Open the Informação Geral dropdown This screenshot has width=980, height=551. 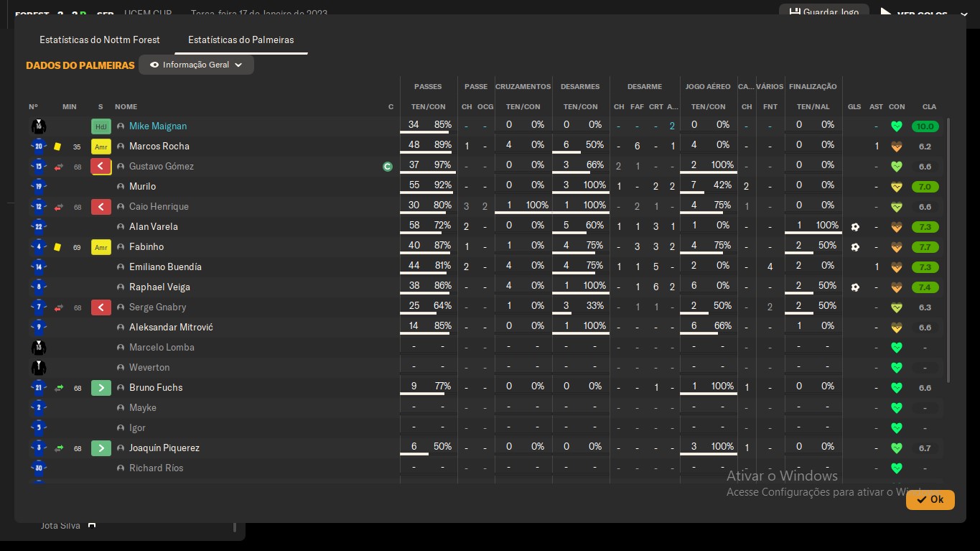pyautogui.click(x=196, y=65)
